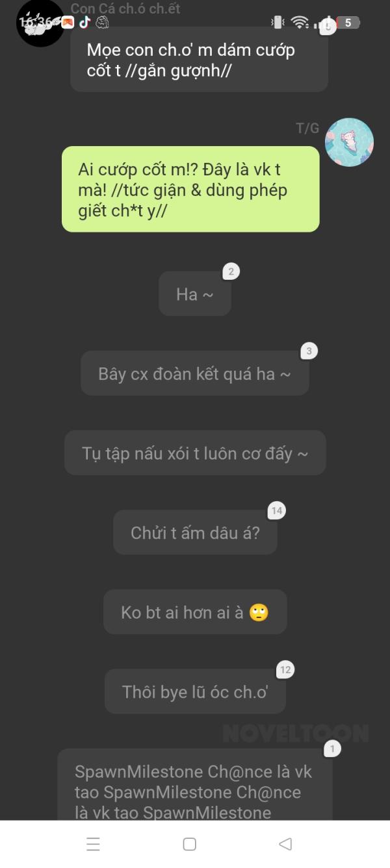Viewport: 390px width, 868px height.
Task: Tap the Wi-Fi status icon
Action: point(300,23)
